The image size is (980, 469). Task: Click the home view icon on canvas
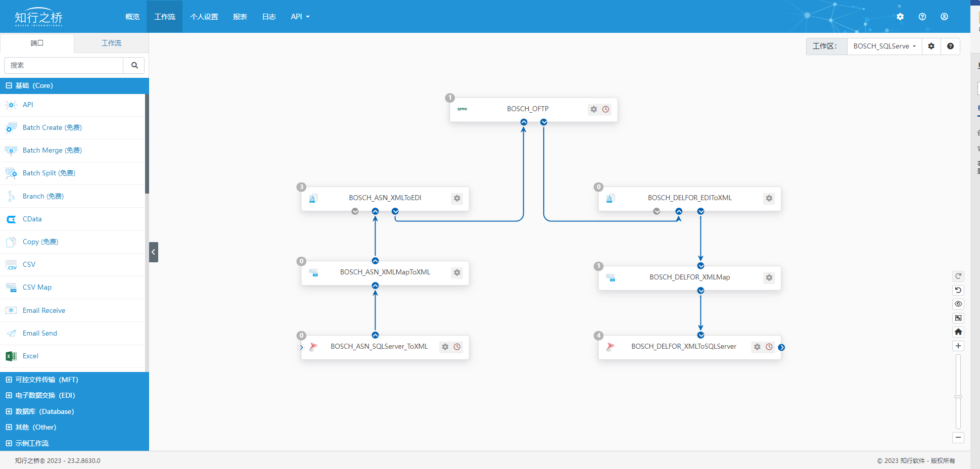tap(958, 332)
